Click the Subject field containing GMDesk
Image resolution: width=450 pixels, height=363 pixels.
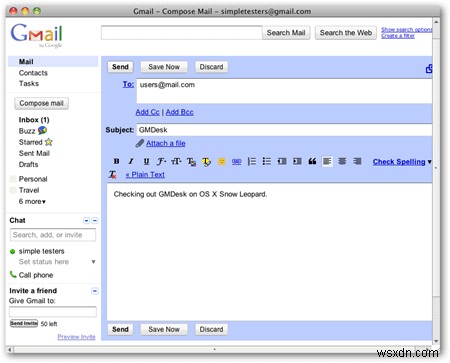point(284,130)
